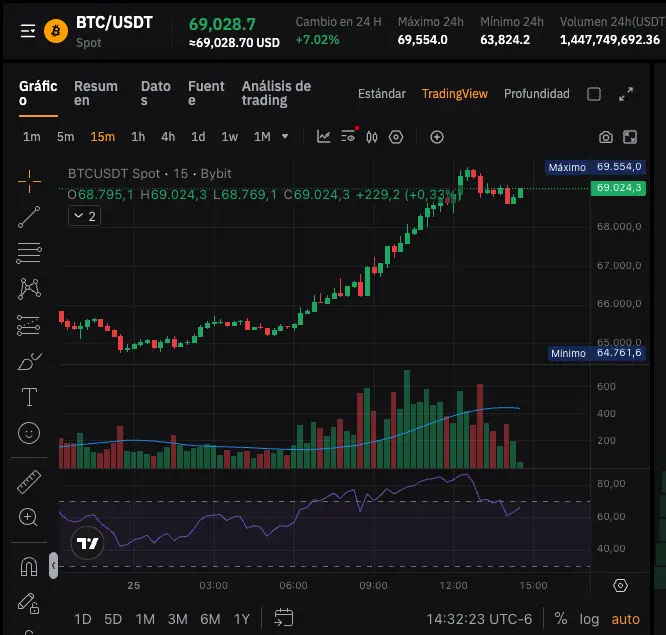The width and height of the screenshot is (666, 635).
Task: Toggle lock all drawing tools
Action: click(28, 603)
